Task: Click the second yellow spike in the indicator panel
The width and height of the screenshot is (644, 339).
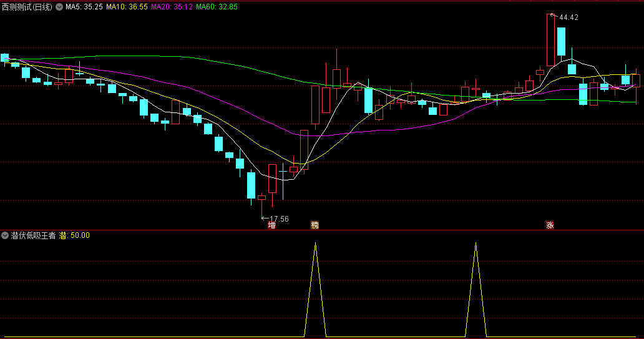Action: pos(476,290)
